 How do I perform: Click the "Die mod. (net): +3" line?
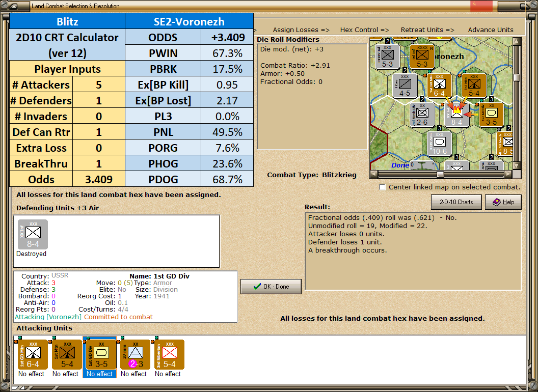[x=291, y=49]
